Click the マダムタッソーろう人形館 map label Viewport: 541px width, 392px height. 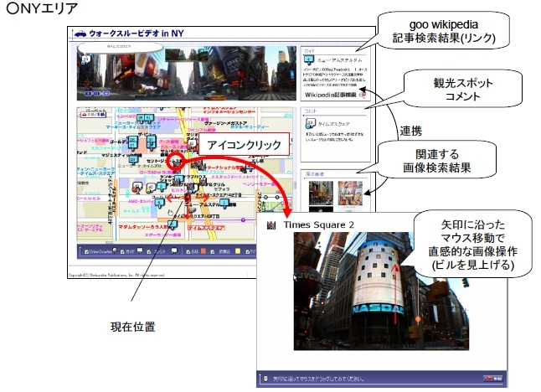coord(144,227)
